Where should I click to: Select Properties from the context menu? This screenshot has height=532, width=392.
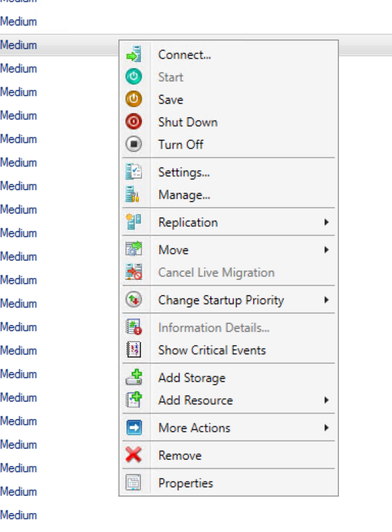pyautogui.click(x=229, y=483)
